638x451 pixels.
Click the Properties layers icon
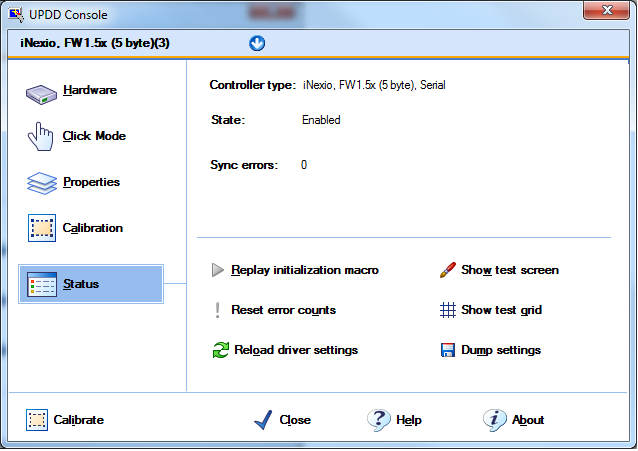click(x=42, y=183)
